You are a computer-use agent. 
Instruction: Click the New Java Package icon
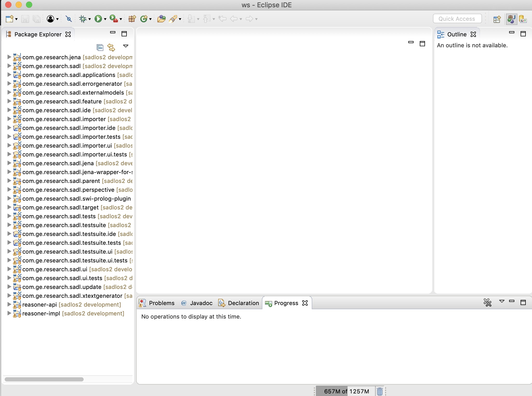(x=132, y=19)
